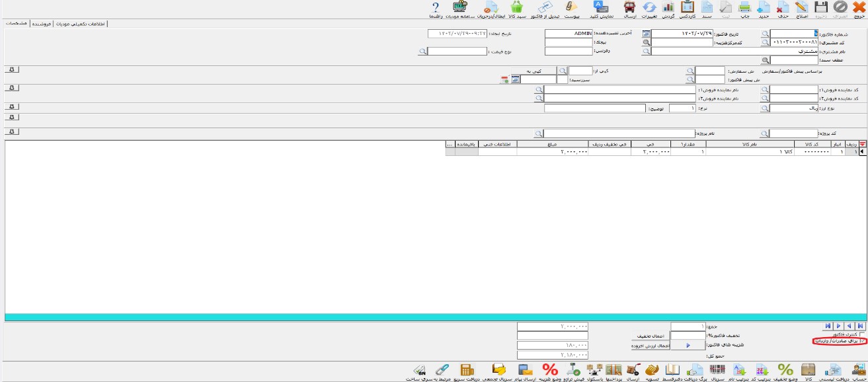Open راهنما (Help) question mark icon
This screenshot has height=382, width=868.
[x=436, y=8]
